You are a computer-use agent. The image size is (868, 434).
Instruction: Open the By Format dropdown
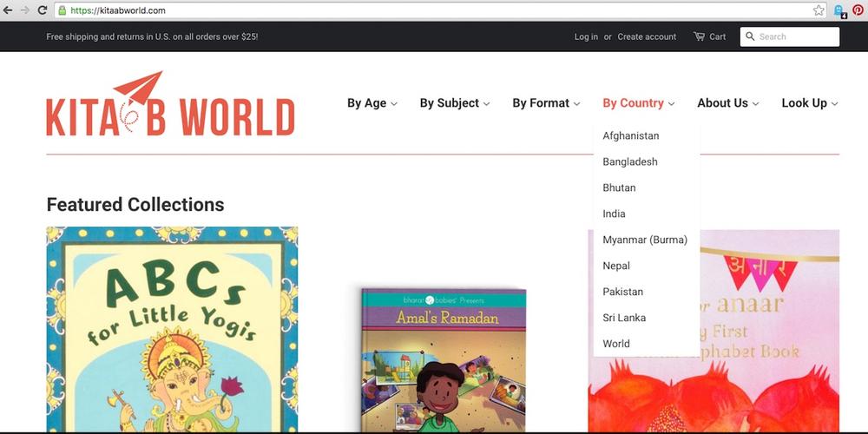pyautogui.click(x=545, y=103)
